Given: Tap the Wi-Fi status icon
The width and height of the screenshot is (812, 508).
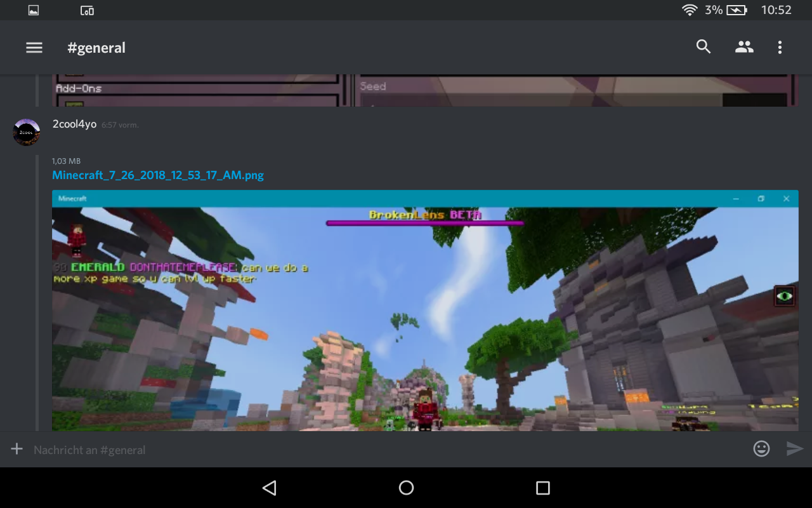Looking at the screenshot, I should tap(690, 10).
